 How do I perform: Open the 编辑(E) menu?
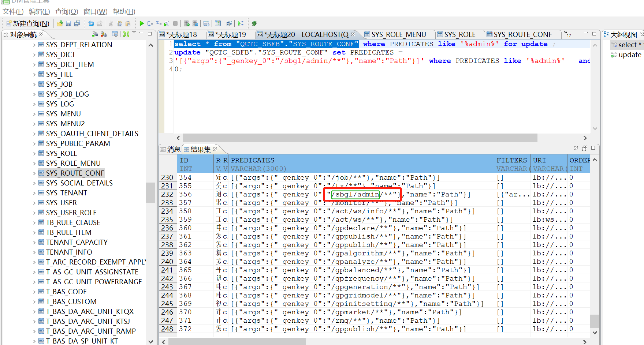(x=39, y=12)
